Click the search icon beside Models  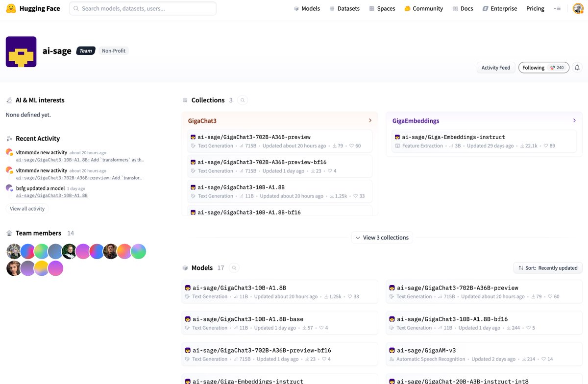tap(234, 268)
